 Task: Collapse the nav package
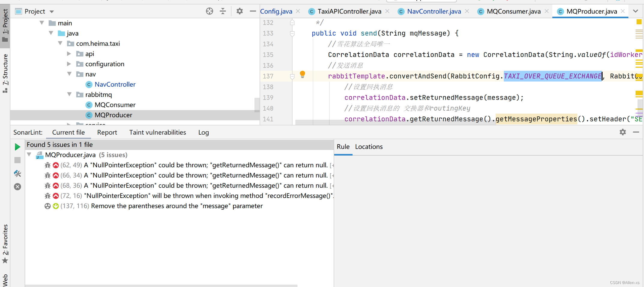[x=69, y=74]
